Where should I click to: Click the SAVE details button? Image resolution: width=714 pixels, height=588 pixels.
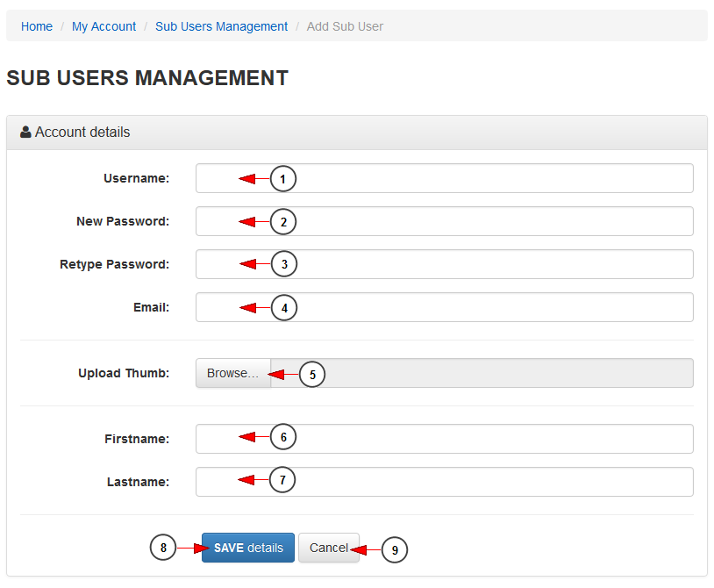tap(248, 548)
